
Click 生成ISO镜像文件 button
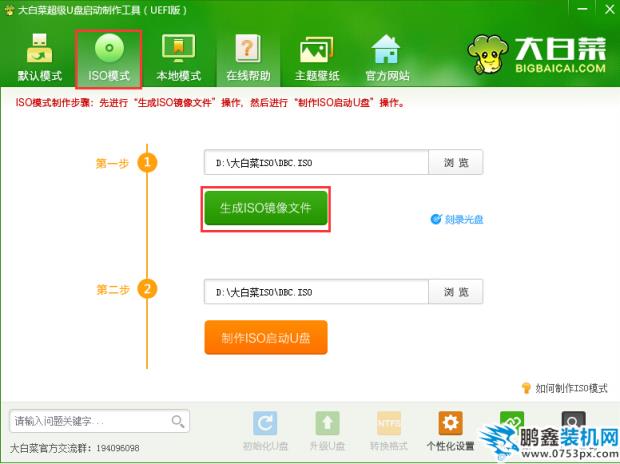point(266,208)
